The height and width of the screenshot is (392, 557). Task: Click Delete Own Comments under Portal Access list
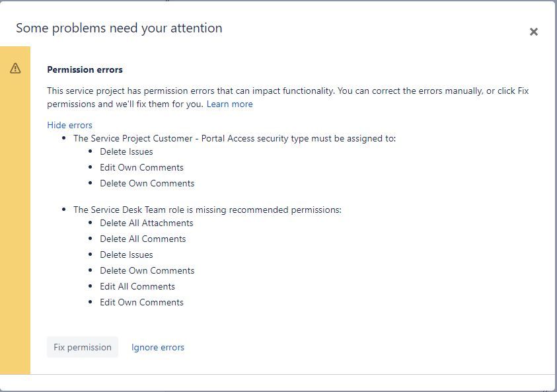coord(147,183)
